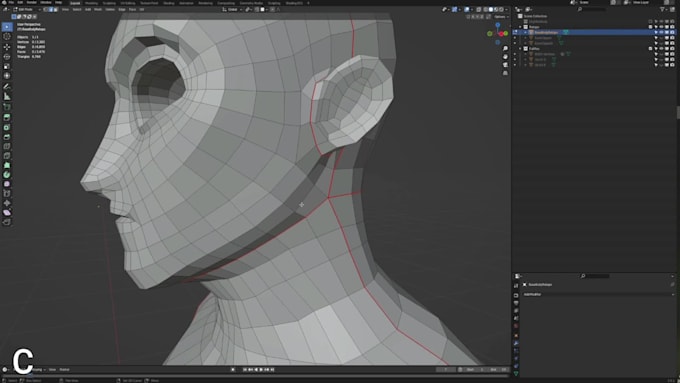Select the Shrink/Fatten tool
The height and width of the screenshot is (383, 680).
coord(7,203)
